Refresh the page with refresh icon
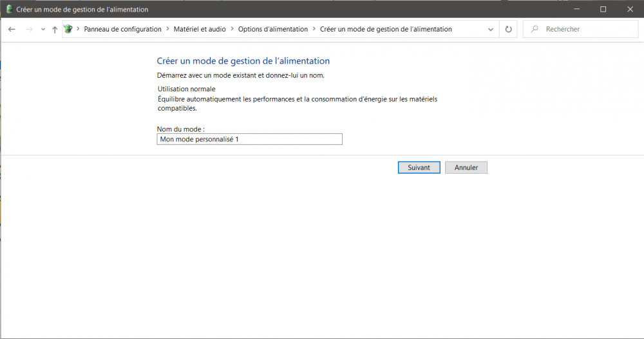Viewport: 644px width, 339px height. 509,29
